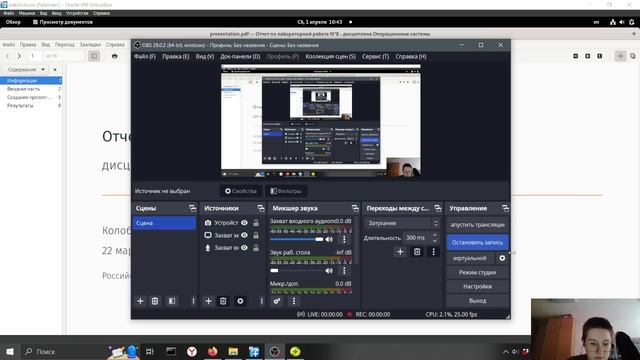The width and height of the screenshot is (640, 360).
Task: Open the Затухание transition dropdown
Action: 402,223
